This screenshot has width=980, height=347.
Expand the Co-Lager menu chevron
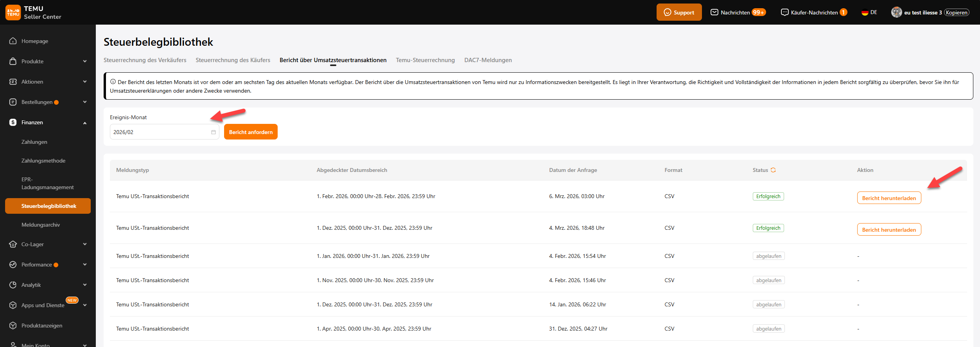coord(85,244)
